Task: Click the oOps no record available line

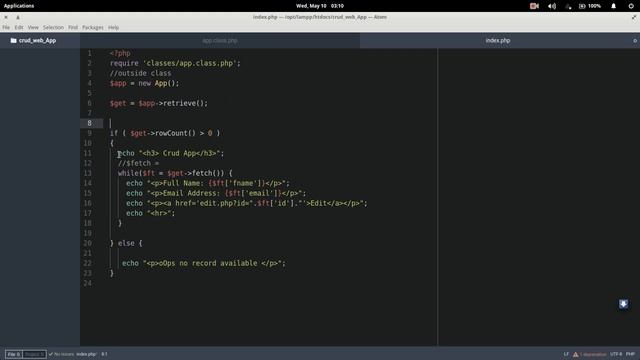Action: 204,263
